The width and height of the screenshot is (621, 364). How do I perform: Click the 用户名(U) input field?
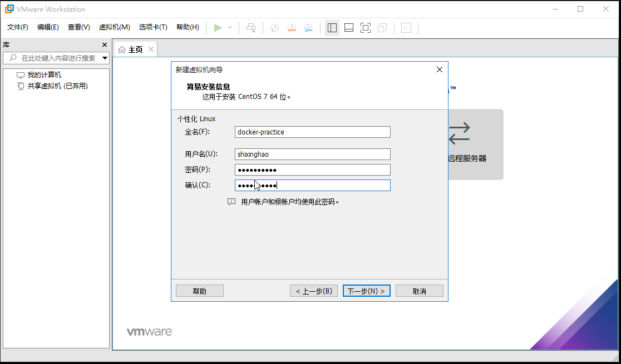313,154
